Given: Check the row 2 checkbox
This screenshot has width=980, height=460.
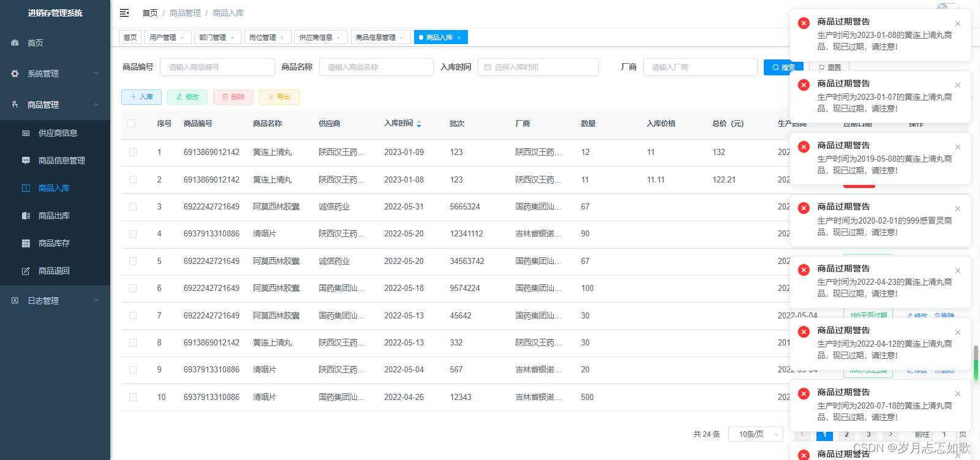Looking at the screenshot, I should [x=133, y=179].
